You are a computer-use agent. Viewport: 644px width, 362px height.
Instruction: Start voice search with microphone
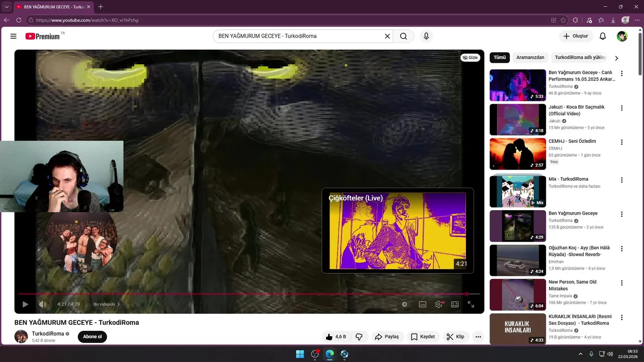click(x=426, y=36)
